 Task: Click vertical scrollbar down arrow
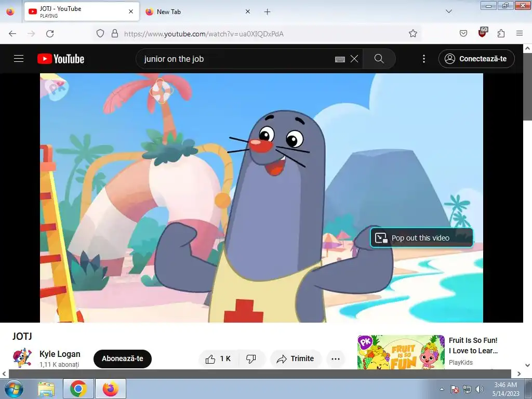pyautogui.click(x=528, y=365)
